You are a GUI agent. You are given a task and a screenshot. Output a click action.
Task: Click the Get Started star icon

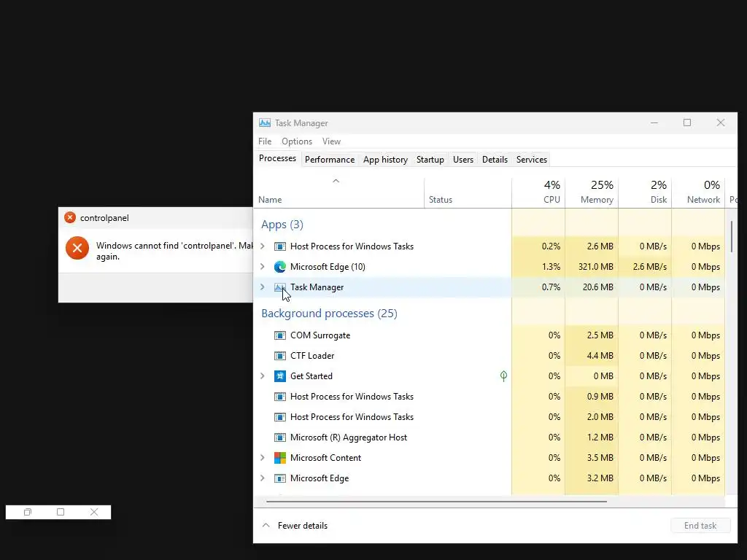(x=279, y=376)
